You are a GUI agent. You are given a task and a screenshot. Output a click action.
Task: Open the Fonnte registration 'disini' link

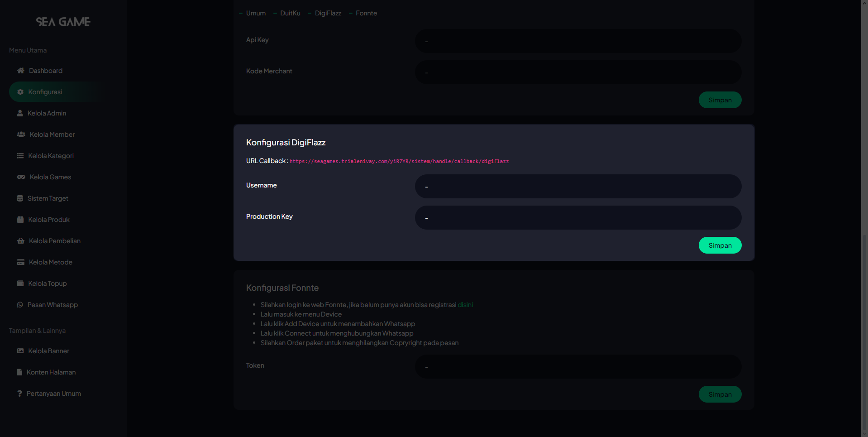pos(465,305)
